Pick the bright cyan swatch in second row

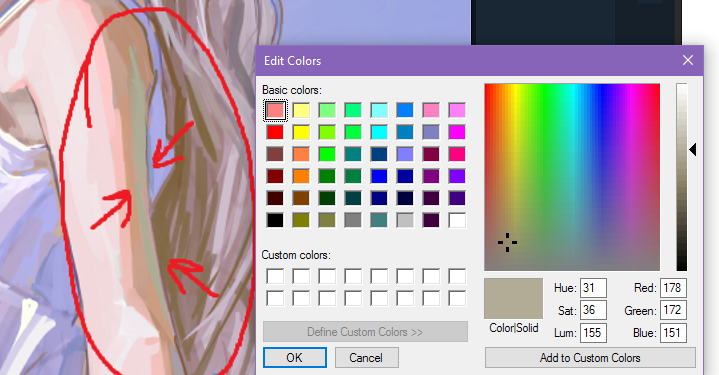click(379, 132)
